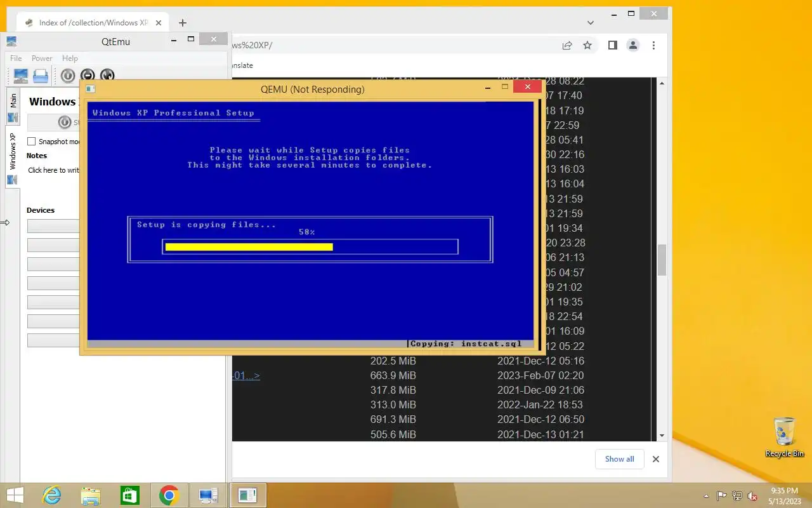Close the Chrome 'Index of' tab
This screenshot has width=812, height=508.
[159, 22]
